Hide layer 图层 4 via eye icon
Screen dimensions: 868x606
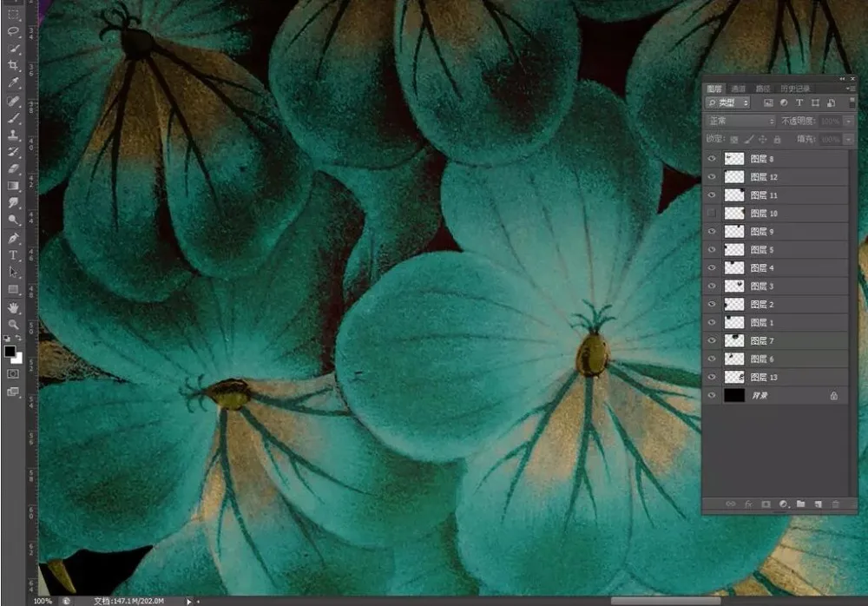712,268
